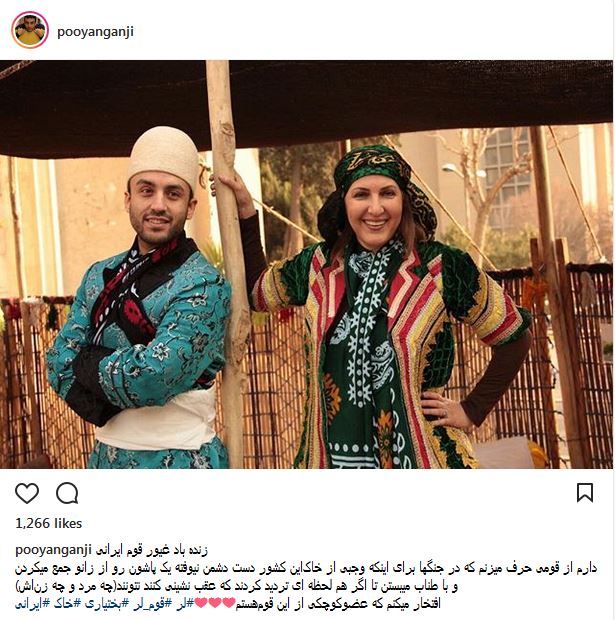Open comments with the speech bubble icon

point(67,493)
